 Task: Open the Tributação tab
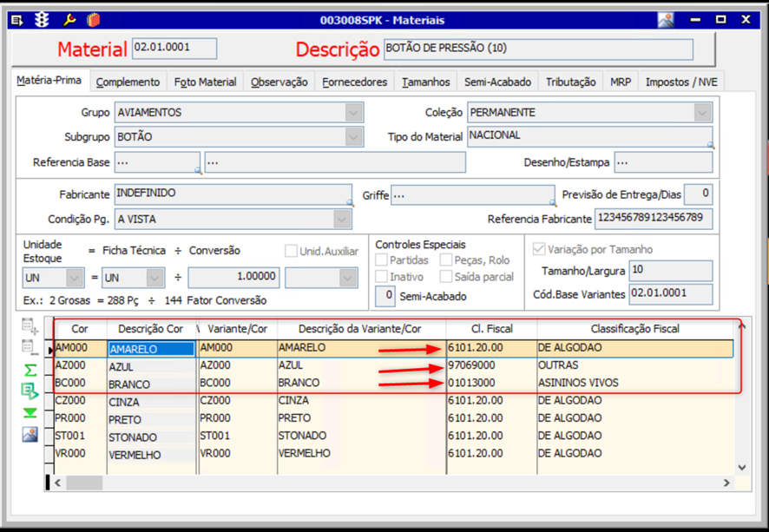pyautogui.click(x=570, y=82)
